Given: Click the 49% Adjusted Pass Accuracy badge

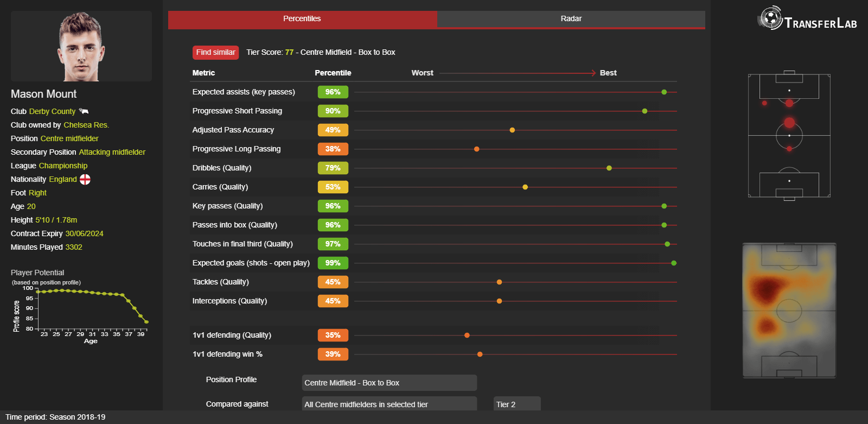Looking at the screenshot, I should pos(333,130).
